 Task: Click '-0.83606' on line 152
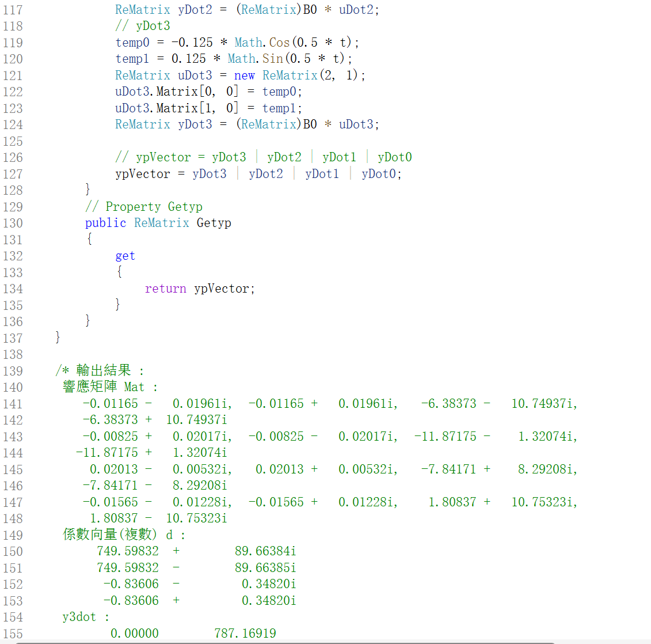click(x=131, y=584)
